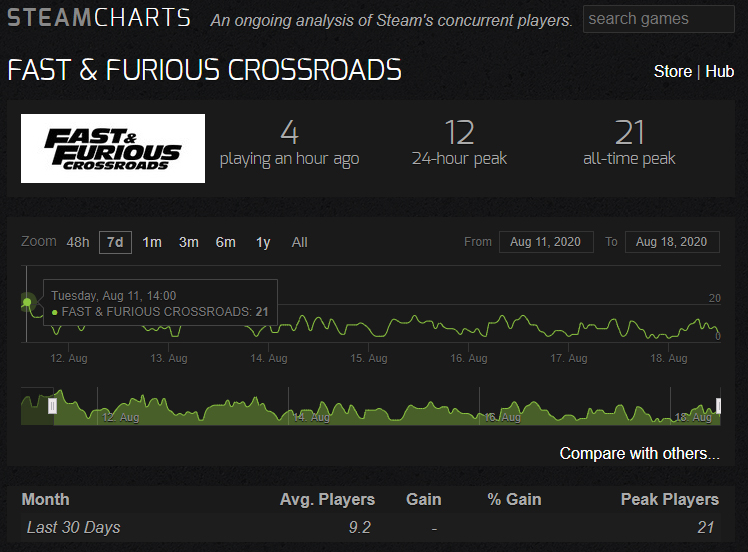
Task: Click the To date field
Action: (x=671, y=242)
